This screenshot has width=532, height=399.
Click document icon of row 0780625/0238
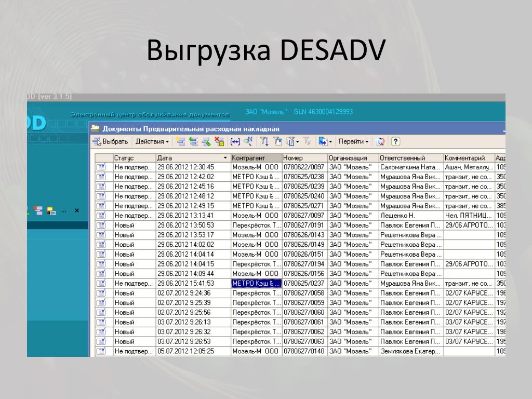coord(101,177)
